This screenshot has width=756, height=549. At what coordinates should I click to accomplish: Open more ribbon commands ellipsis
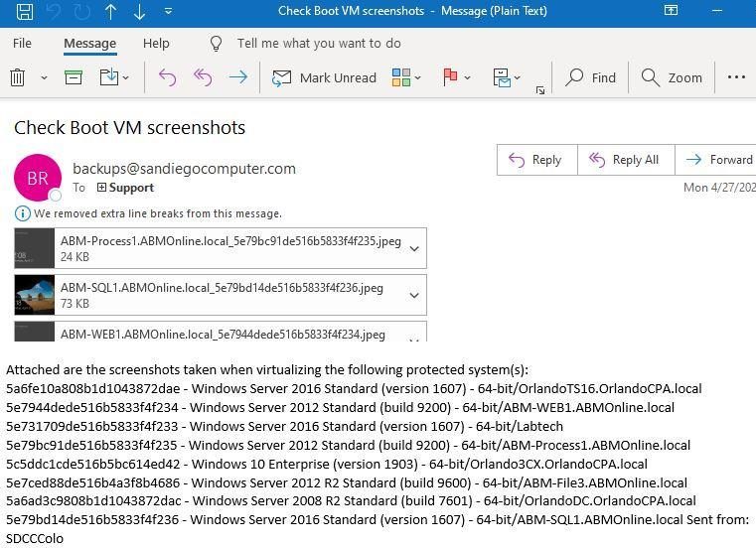pos(736,77)
